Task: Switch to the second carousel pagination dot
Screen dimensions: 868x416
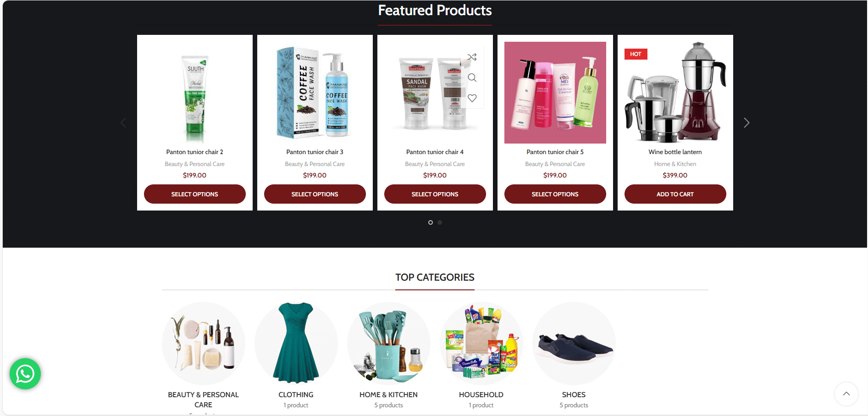Action: click(x=440, y=222)
